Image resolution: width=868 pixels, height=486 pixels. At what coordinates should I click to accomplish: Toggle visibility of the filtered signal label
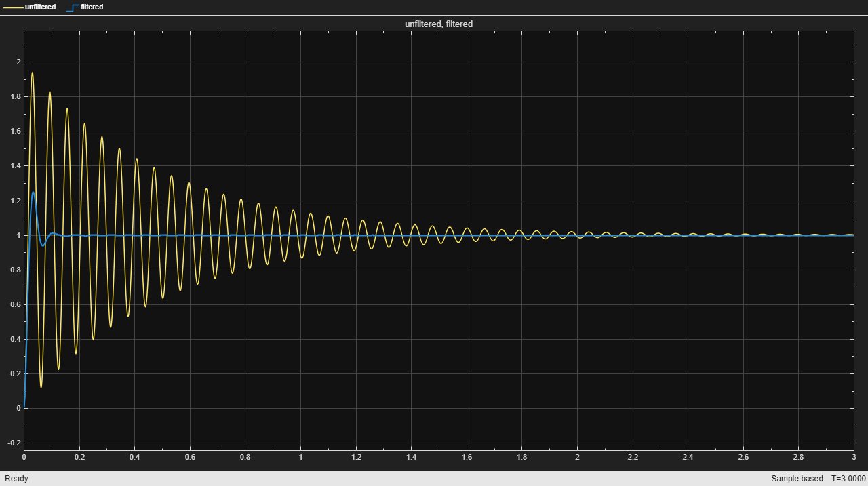[x=92, y=7]
